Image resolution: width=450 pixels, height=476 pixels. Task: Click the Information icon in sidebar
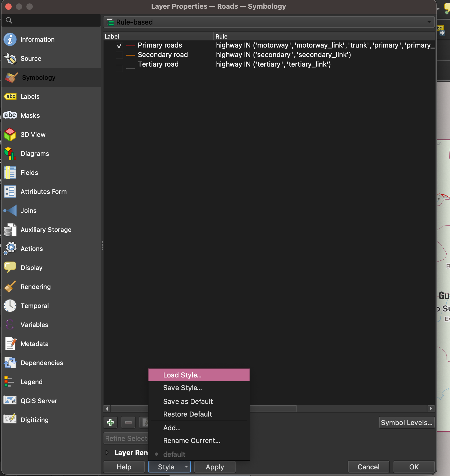10,40
